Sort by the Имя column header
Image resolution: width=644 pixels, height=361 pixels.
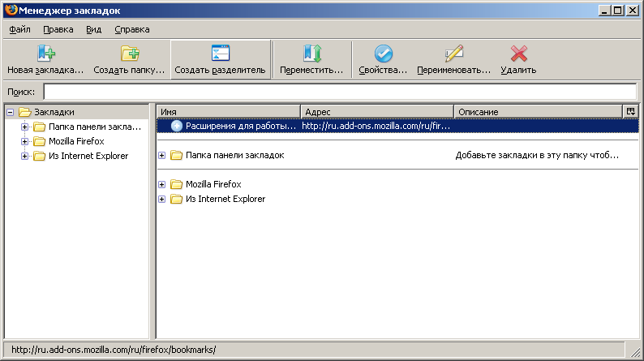tap(229, 112)
